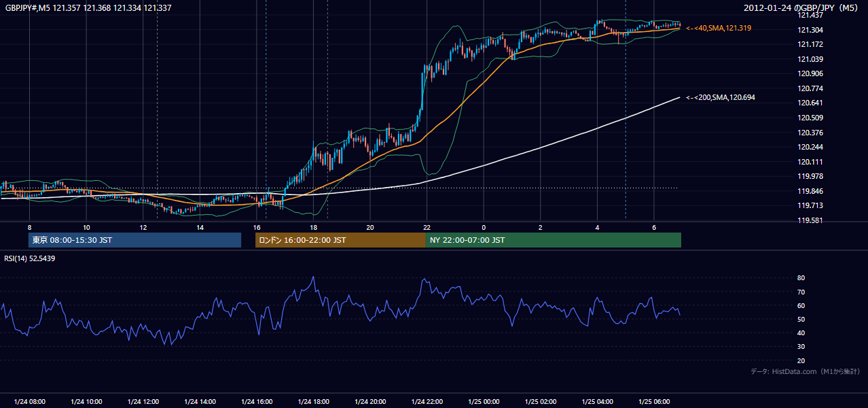This screenshot has width=868, height=408.
Task: Click the bottom time label 1/24 10:00
Action: [x=86, y=402]
